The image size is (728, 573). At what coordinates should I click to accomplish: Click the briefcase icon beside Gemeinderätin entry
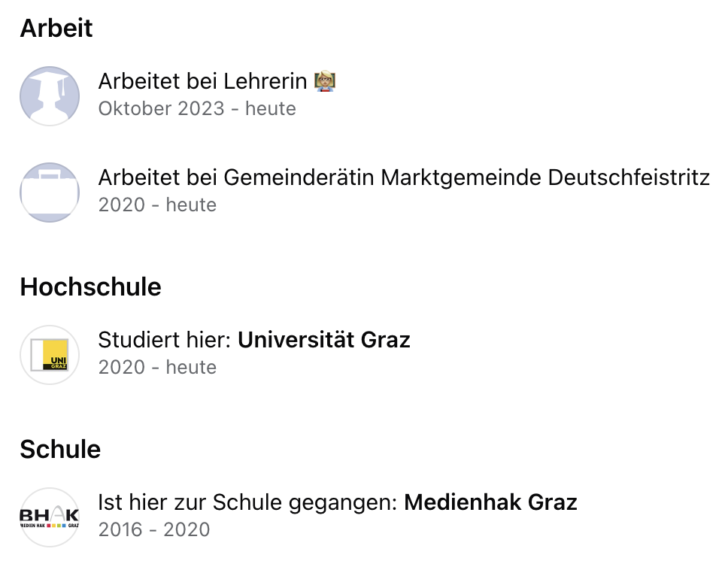[50, 193]
